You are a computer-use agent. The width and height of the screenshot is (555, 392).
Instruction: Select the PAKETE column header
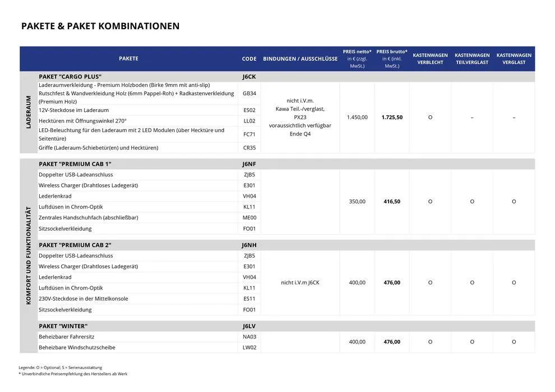(x=128, y=59)
